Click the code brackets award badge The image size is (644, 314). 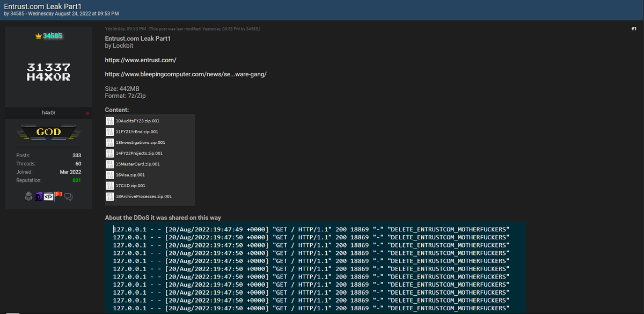coord(48,196)
